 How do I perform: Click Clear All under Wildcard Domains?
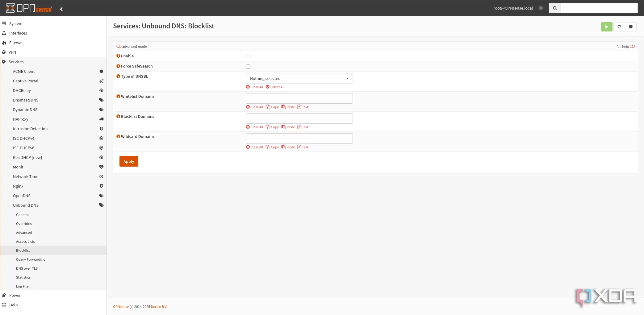click(255, 147)
